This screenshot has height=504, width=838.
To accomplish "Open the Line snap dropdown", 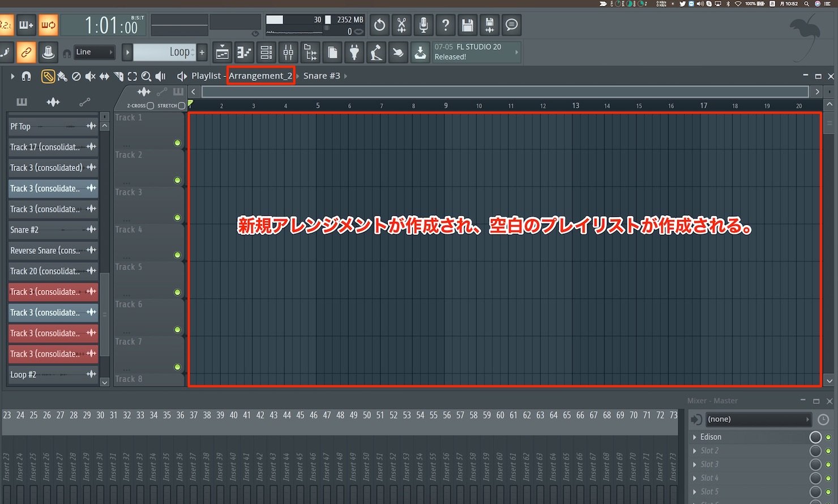I will [95, 52].
